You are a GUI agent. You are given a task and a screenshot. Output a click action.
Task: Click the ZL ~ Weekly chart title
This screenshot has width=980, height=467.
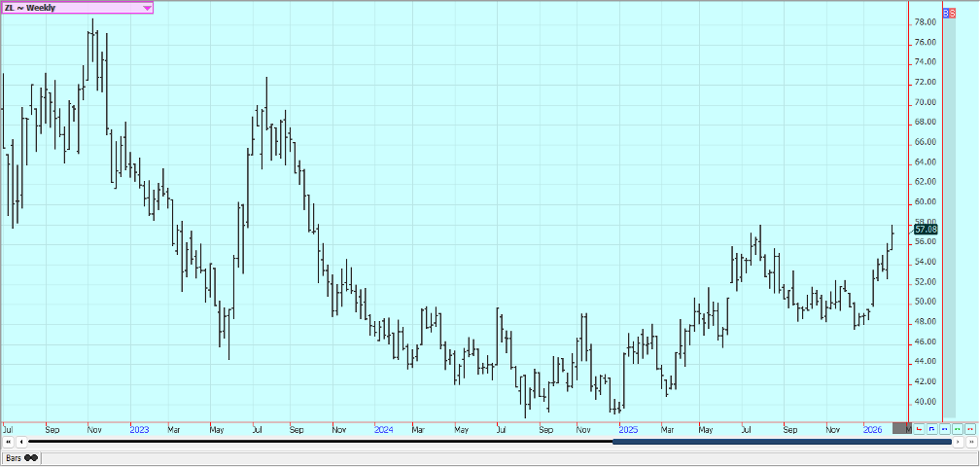point(31,8)
